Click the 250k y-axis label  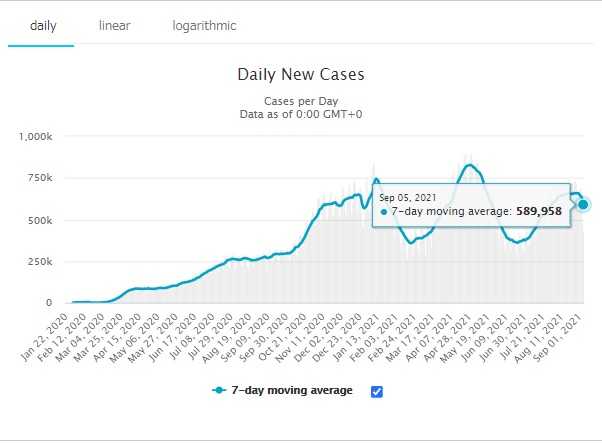[x=52, y=262]
